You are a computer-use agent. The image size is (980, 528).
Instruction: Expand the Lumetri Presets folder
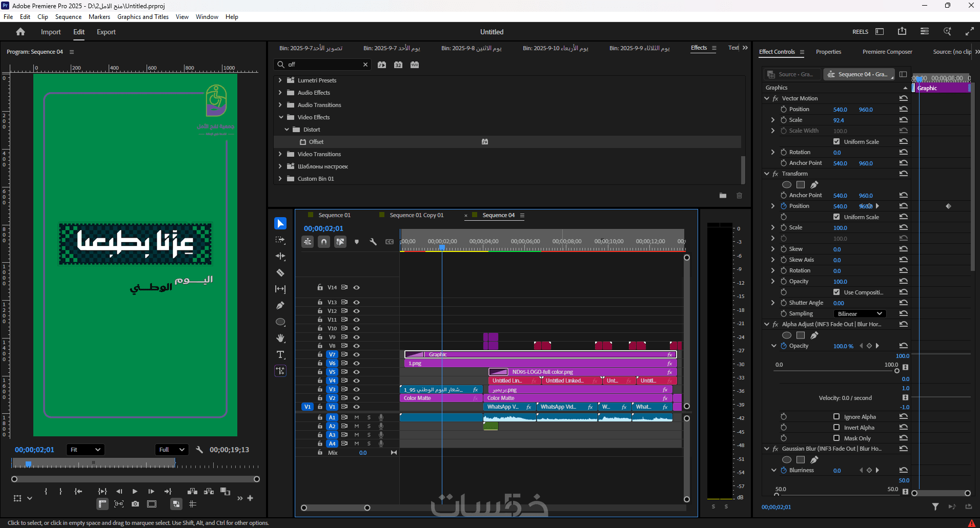click(280, 80)
